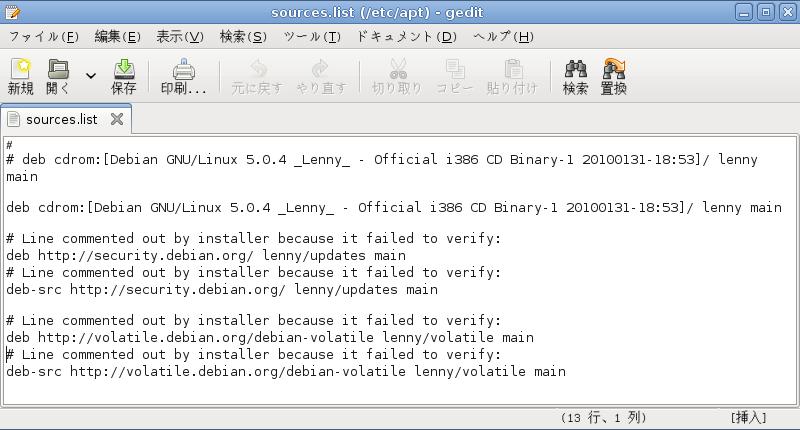Screen dimensions: 800x430
Task: Click the やり直す (Redo) icon
Action: point(321,69)
